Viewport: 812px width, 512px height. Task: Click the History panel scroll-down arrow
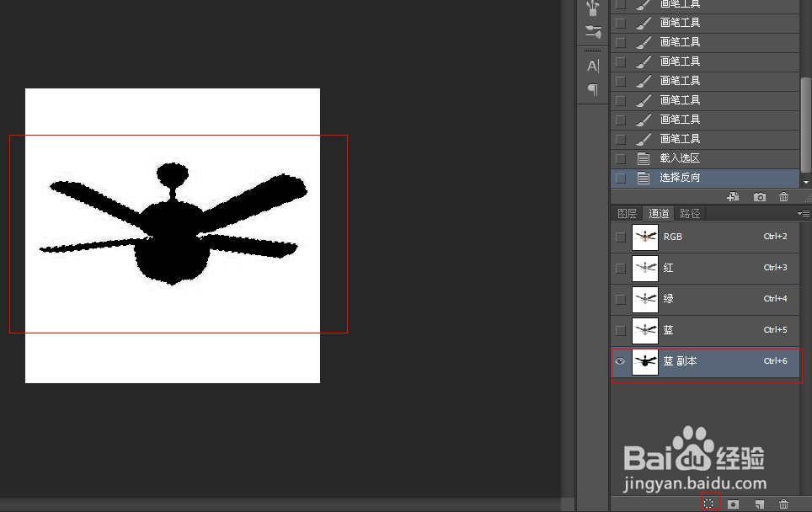pyautogui.click(x=806, y=182)
